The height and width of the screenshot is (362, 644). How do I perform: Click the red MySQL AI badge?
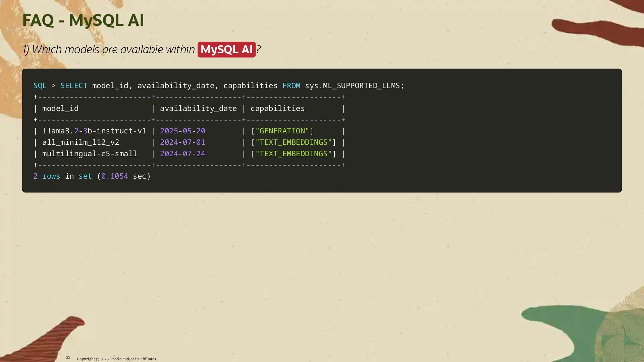click(x=226, y=50)
